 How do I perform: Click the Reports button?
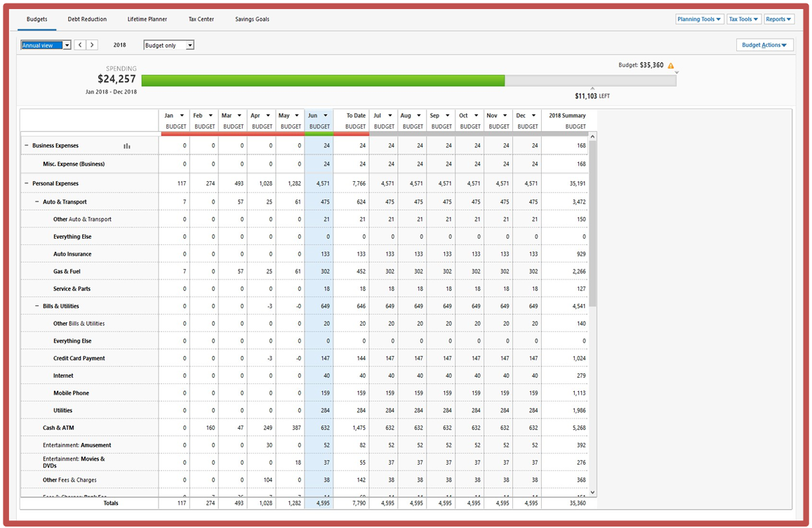(778, 20)
